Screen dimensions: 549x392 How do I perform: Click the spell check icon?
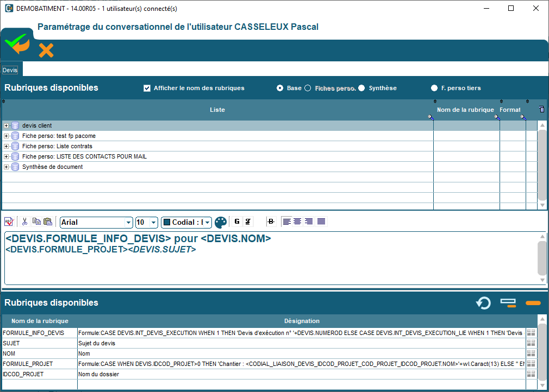[x=9, y=222]
